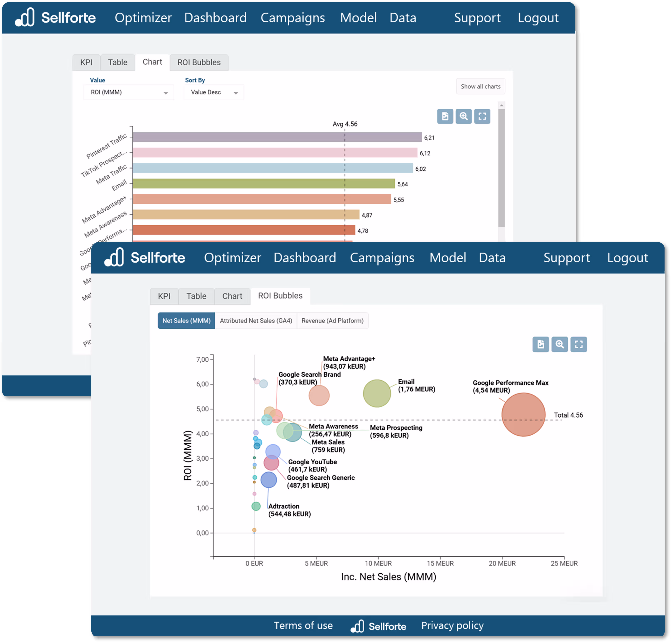The width and height of the screenshot is (671, 644).
Task: Open Optimizer in the front window navigation
Action: click(x=233, y=258)
